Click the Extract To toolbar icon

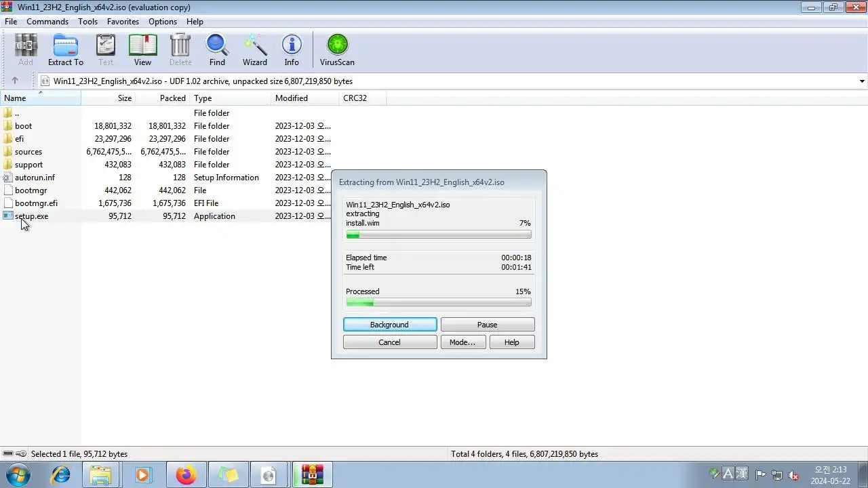click(65, 50)
